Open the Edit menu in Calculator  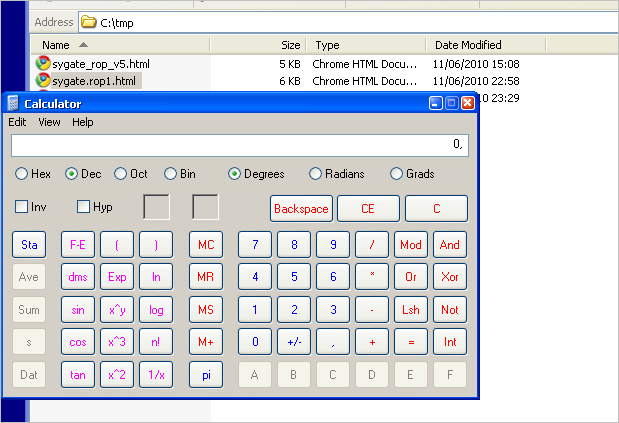click(17, 122)
